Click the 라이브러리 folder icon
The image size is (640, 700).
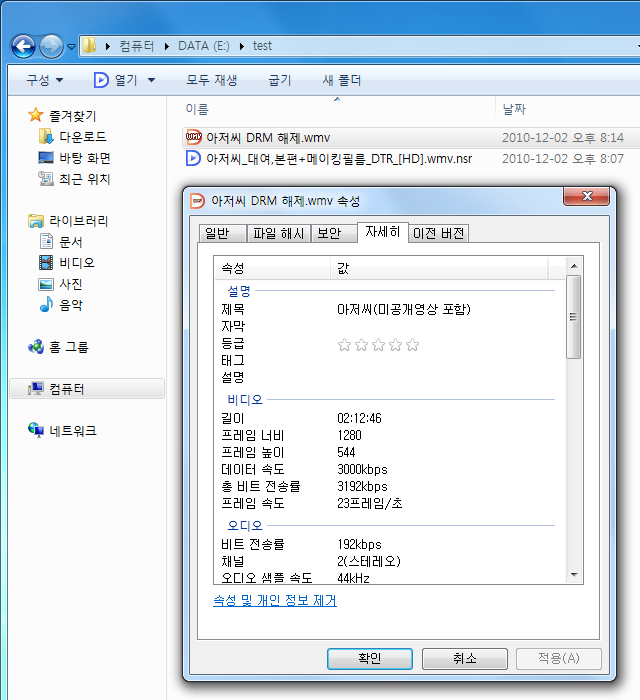pos(36,221)
